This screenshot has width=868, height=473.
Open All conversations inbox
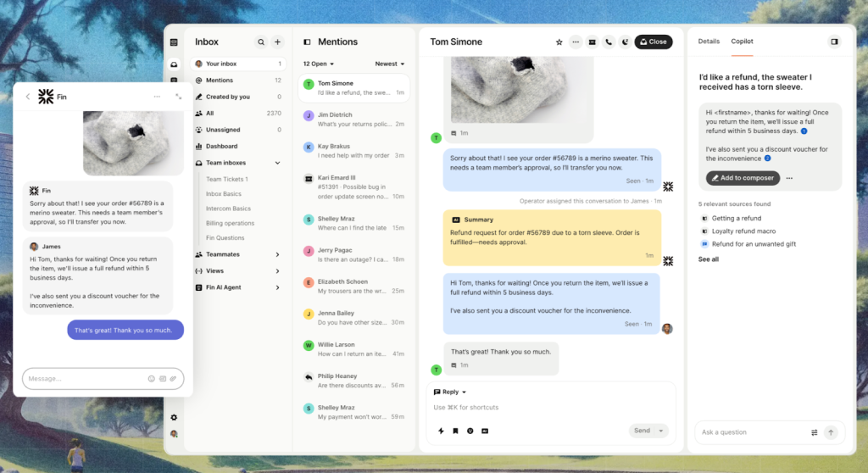(x=238, y=114)
